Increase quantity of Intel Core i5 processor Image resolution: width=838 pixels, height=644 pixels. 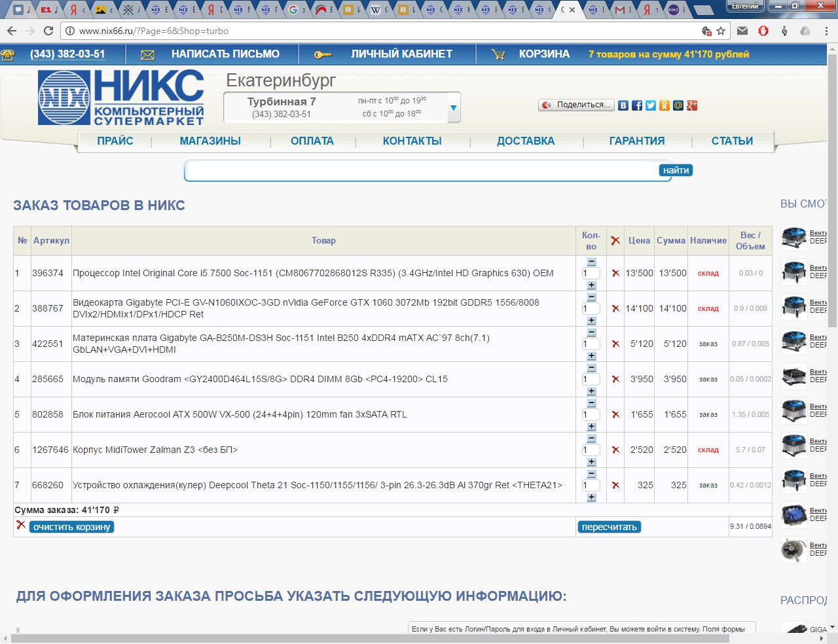pyautogui.click(x=591, y=285)
